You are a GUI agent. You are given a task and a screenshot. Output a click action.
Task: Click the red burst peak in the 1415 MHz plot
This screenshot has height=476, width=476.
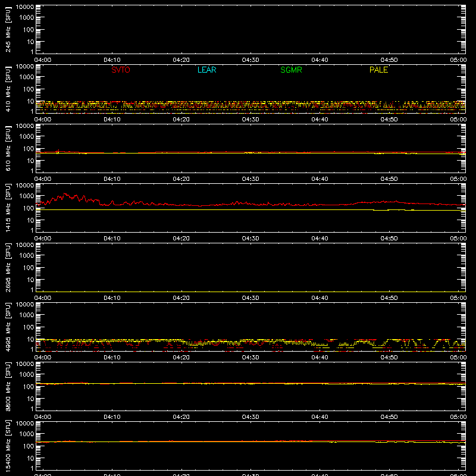click(65, 194)
